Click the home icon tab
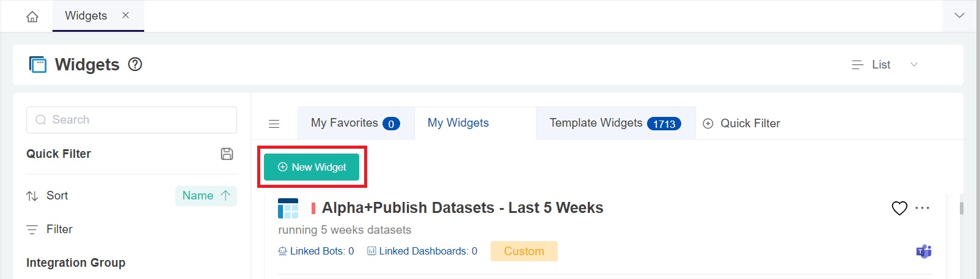980x279 pixels. [32, 17]
